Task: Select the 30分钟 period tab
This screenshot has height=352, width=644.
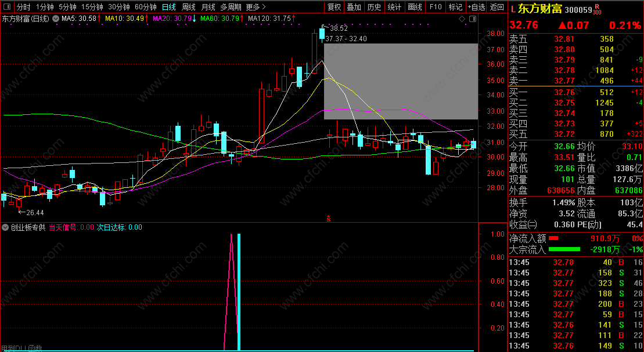Action: coord(119,7)
